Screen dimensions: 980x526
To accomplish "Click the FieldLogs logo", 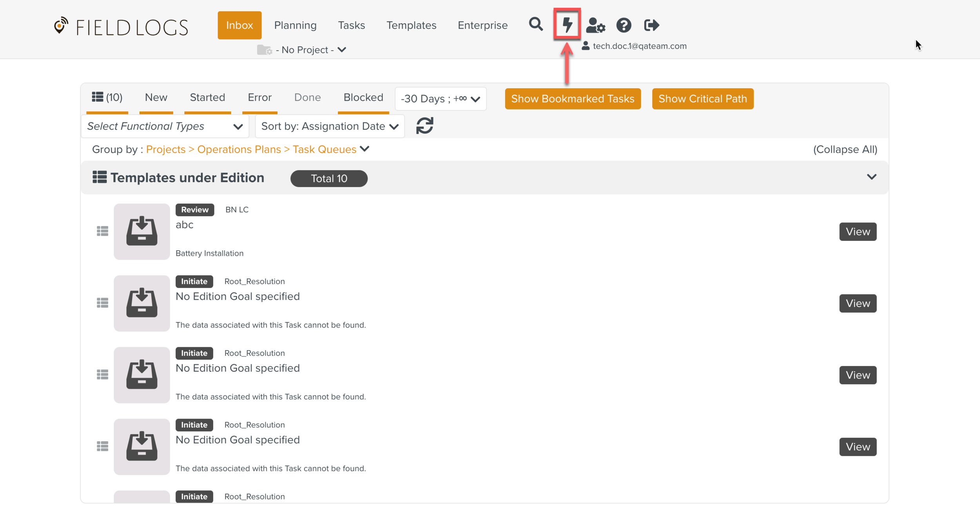I will pyautogui.click(x=121, y=27).
